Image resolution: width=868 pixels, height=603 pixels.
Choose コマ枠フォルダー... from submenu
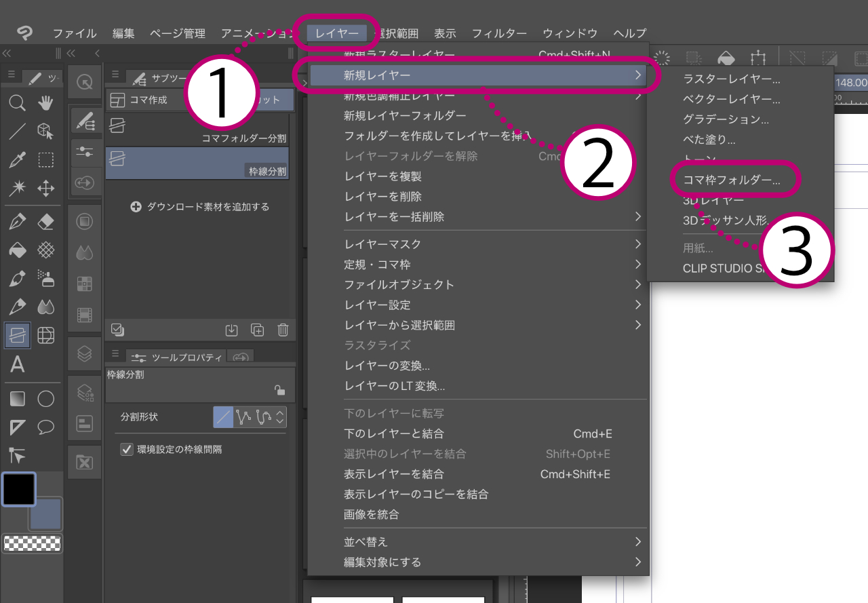[x=732, y=181]
